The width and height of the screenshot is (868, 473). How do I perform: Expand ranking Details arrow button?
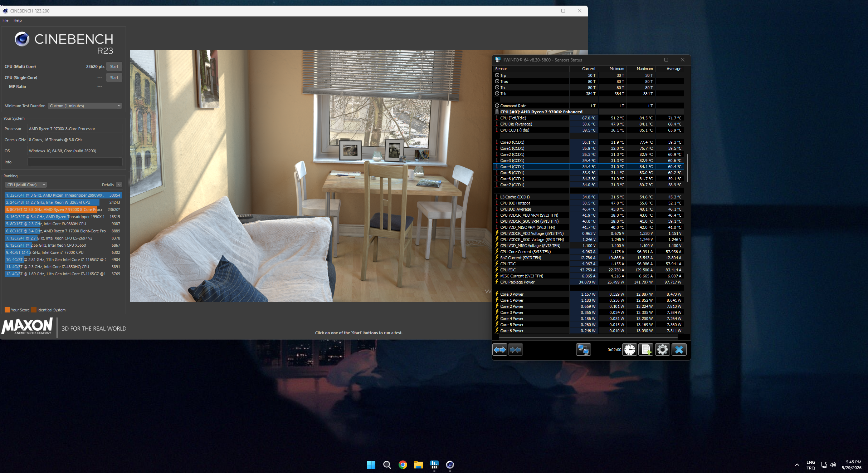(119, 185)
